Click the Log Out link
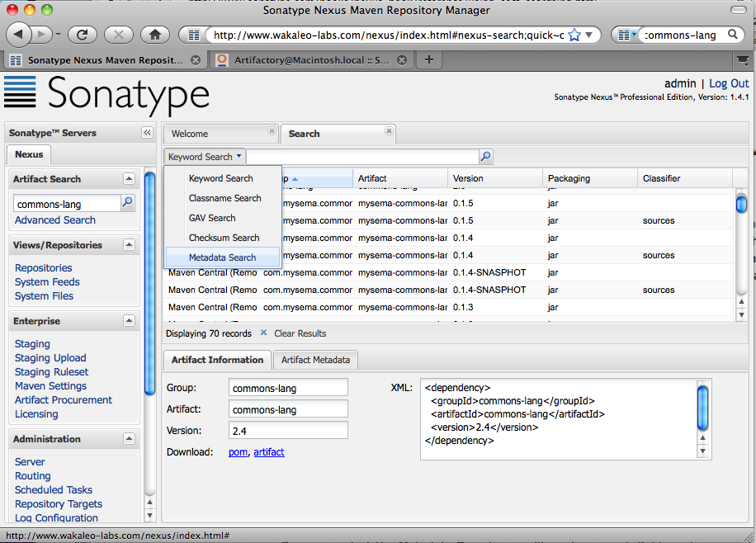756x543 pixels. click(729, 83)
